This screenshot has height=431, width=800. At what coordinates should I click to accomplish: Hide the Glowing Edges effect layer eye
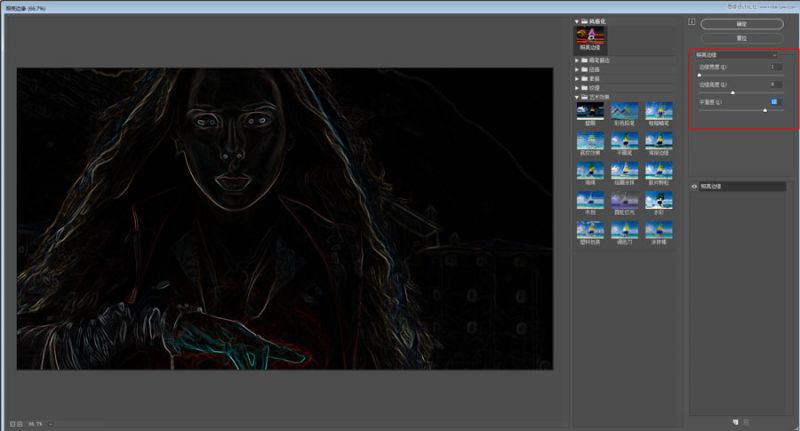695,187
